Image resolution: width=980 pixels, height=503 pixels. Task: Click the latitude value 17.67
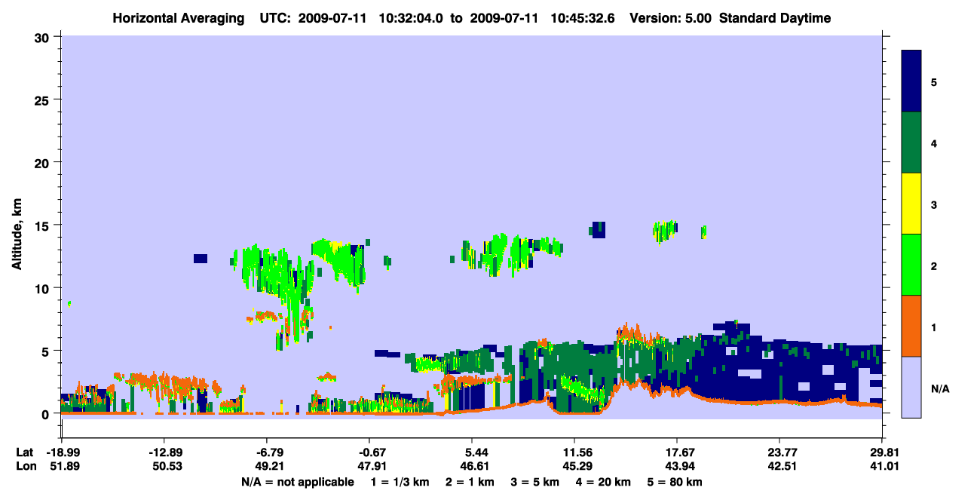(677, 452)
